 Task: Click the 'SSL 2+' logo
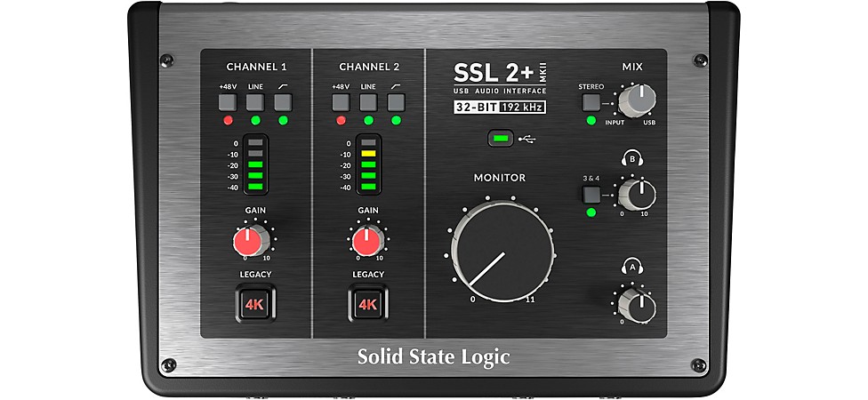(x=495, y=73)
